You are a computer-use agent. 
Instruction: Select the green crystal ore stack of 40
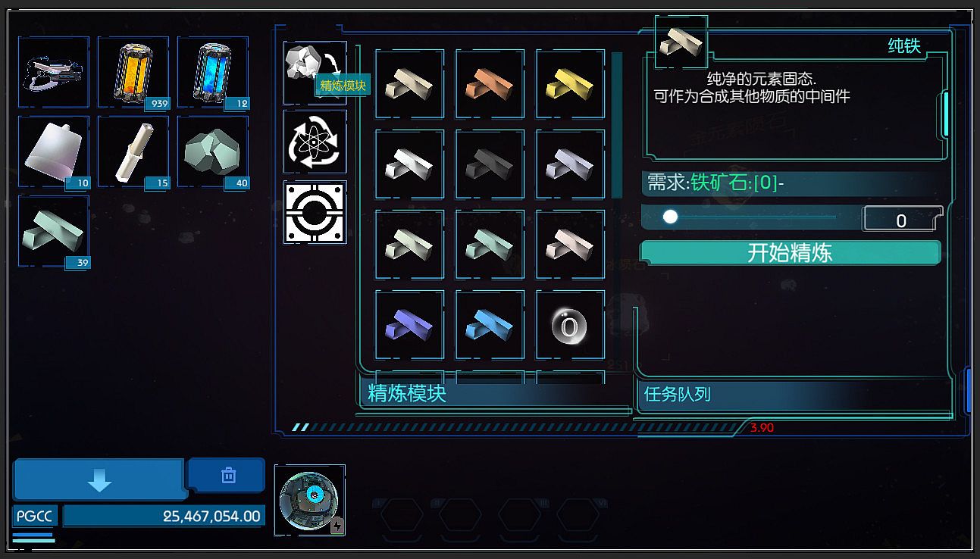coord(213,151)
